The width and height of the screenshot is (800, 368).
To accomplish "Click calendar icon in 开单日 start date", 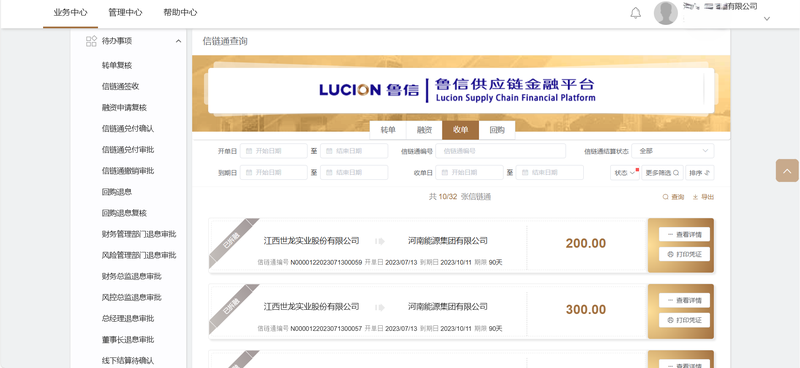I will 248,151.
